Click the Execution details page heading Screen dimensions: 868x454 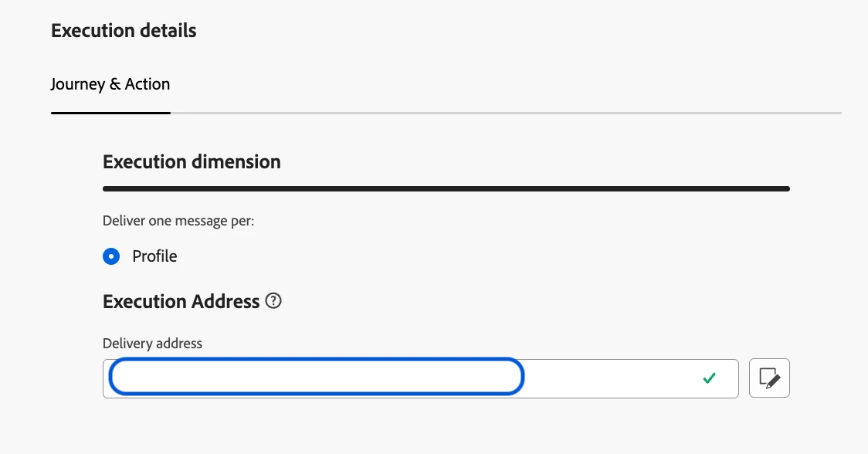tap(124, 30)
